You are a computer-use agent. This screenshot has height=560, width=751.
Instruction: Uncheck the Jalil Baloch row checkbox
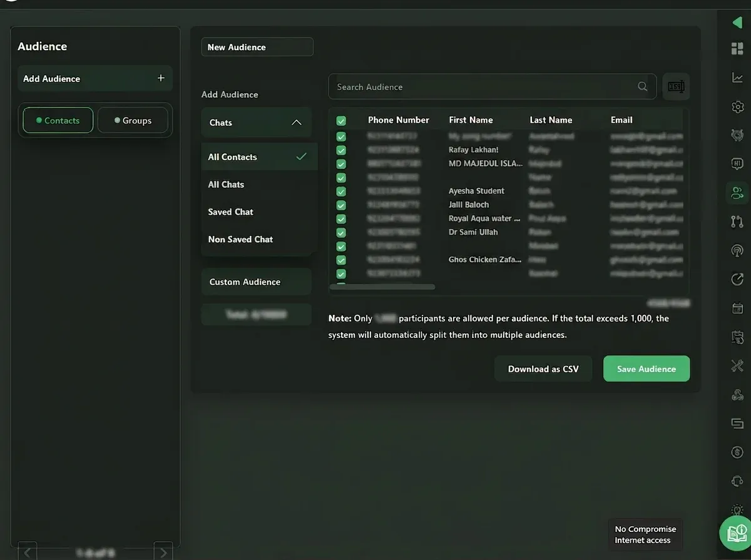tap(341, 205)
